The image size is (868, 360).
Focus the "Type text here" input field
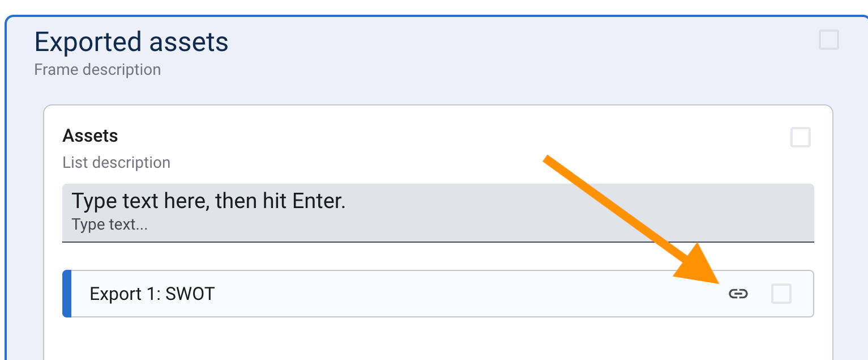(437, 213)
